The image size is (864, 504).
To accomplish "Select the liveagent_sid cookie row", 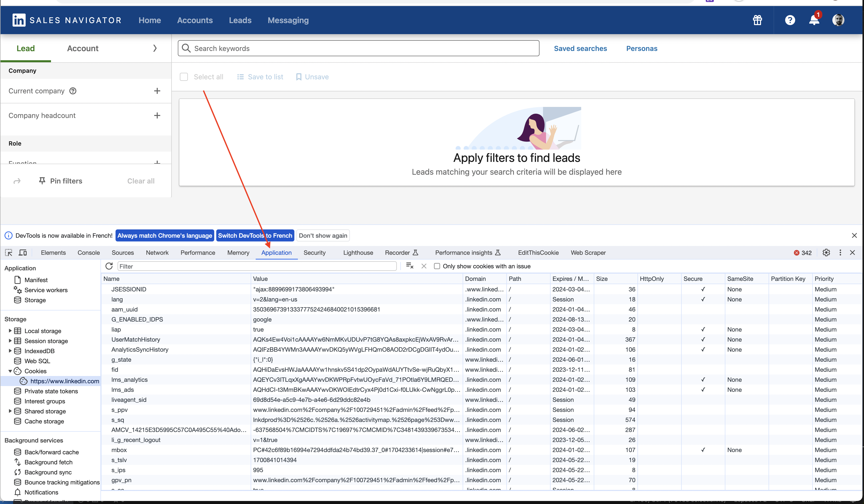I will pos(481,400).
